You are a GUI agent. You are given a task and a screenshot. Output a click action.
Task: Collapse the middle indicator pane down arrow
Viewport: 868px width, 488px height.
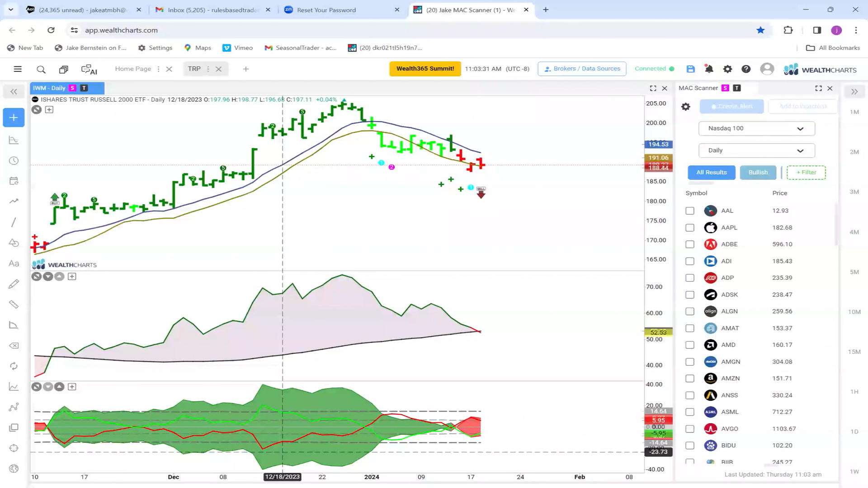point(48,277)
